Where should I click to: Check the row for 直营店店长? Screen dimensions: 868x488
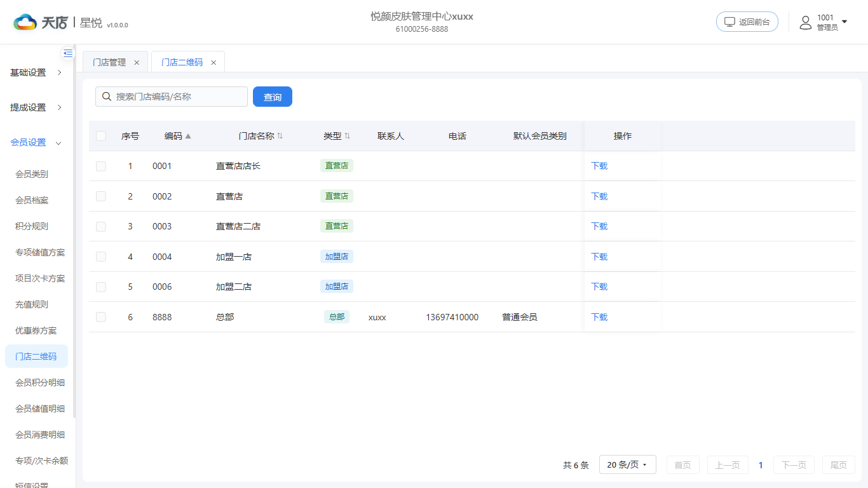[x=101, y=166]
